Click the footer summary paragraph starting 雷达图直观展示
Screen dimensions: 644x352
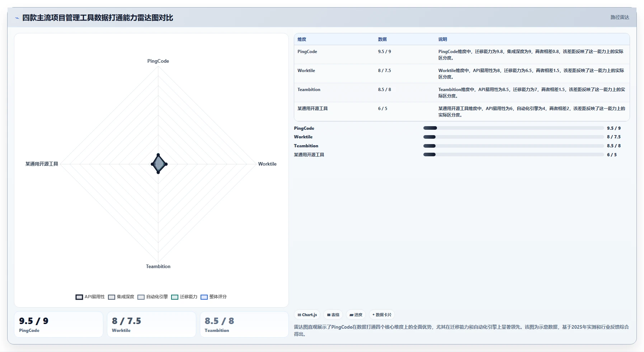pos(461,330)
